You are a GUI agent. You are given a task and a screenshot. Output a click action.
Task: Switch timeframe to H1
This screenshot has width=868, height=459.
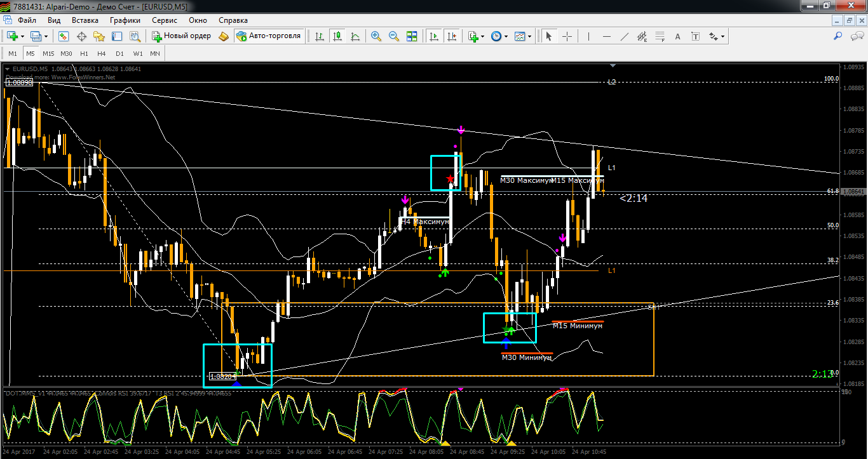point(84,53)
